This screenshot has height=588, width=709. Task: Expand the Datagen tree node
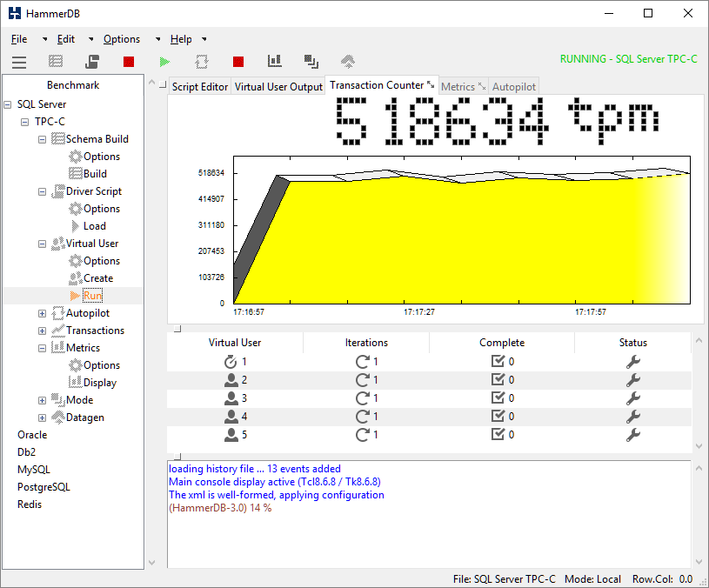[x=42, y=418]
